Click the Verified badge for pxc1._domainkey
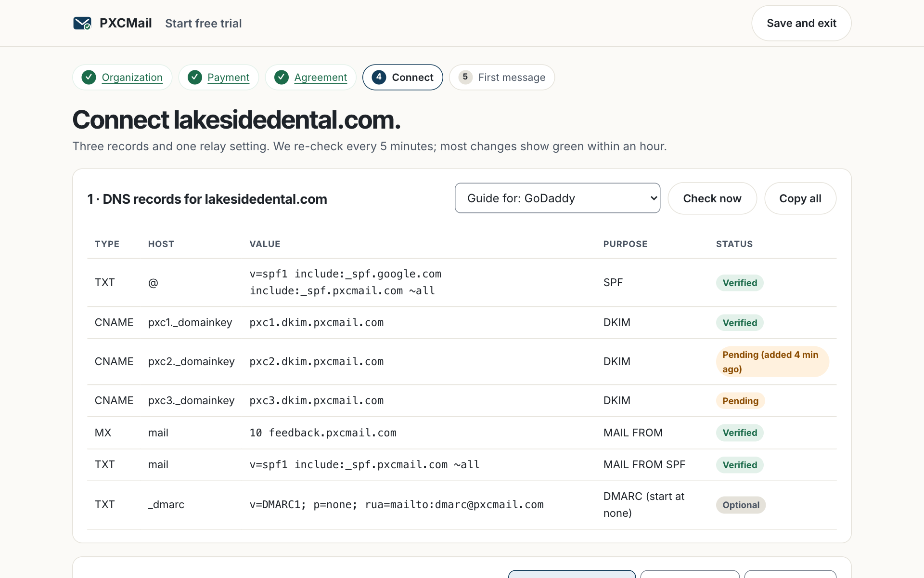The width and height of the screenshot is (924, 578). [x=740, y=323]
